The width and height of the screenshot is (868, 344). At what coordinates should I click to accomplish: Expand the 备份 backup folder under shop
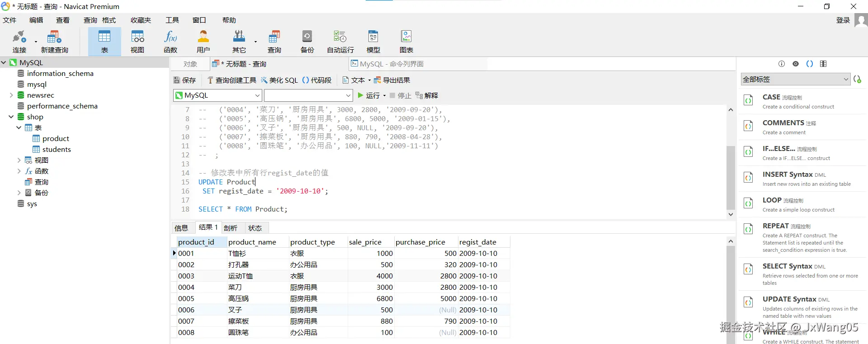(x=19, y=193)
